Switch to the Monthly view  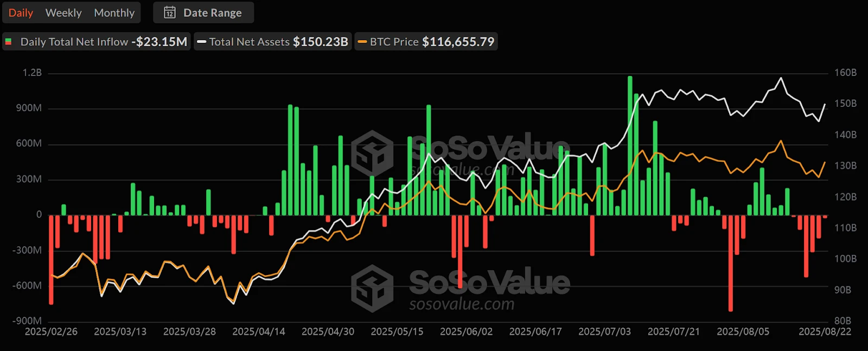[114, 12]
